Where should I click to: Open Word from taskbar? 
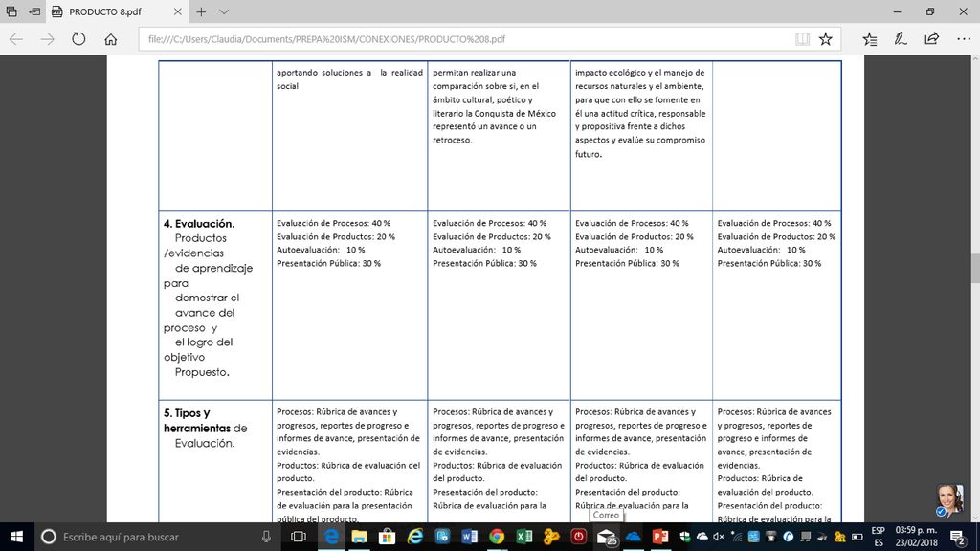pos(469,537)
